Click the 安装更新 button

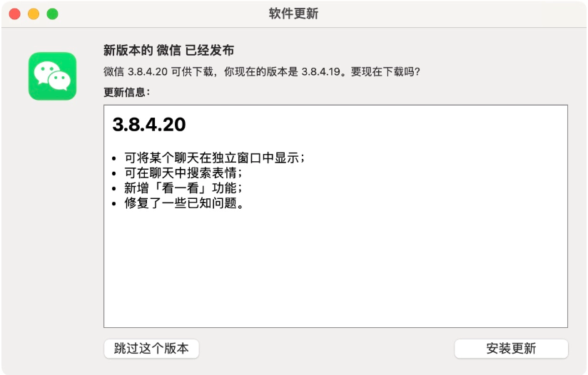[511, 349]
